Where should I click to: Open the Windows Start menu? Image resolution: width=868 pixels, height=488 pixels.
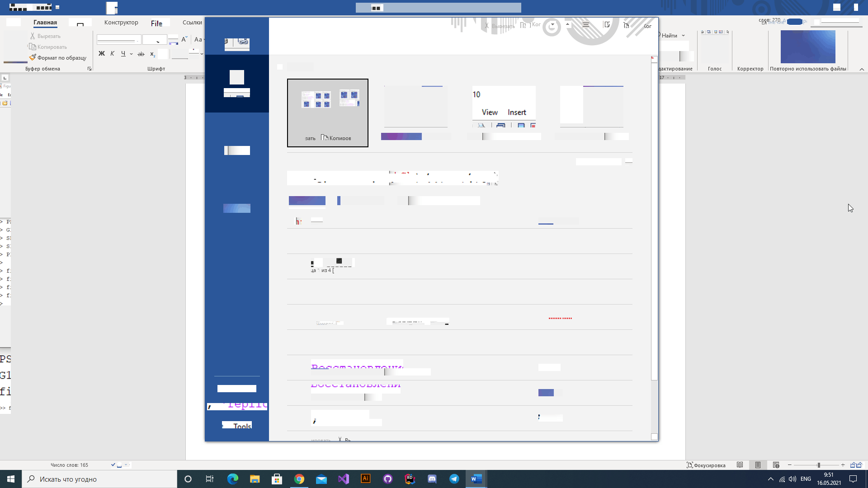(x=11, y=479)
